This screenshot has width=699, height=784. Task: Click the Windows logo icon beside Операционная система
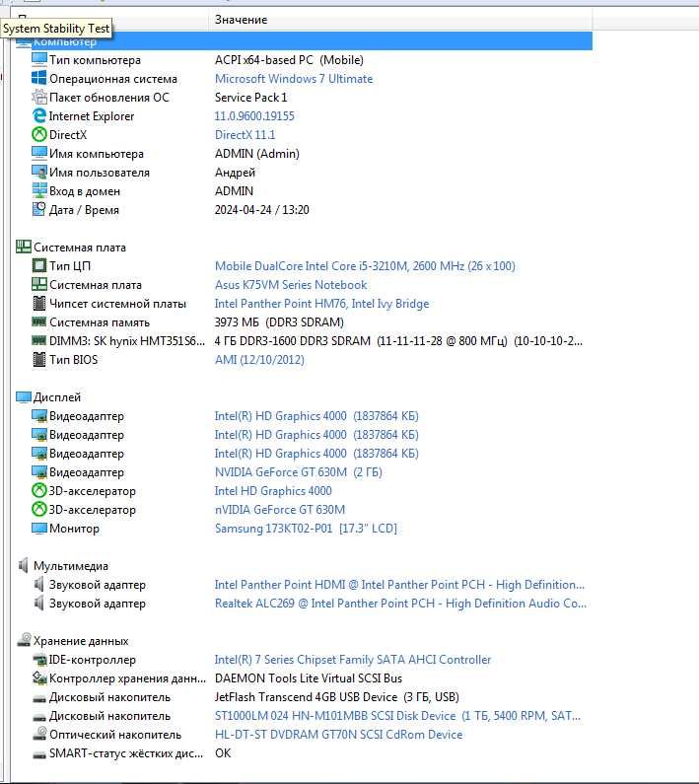point(39,78)
